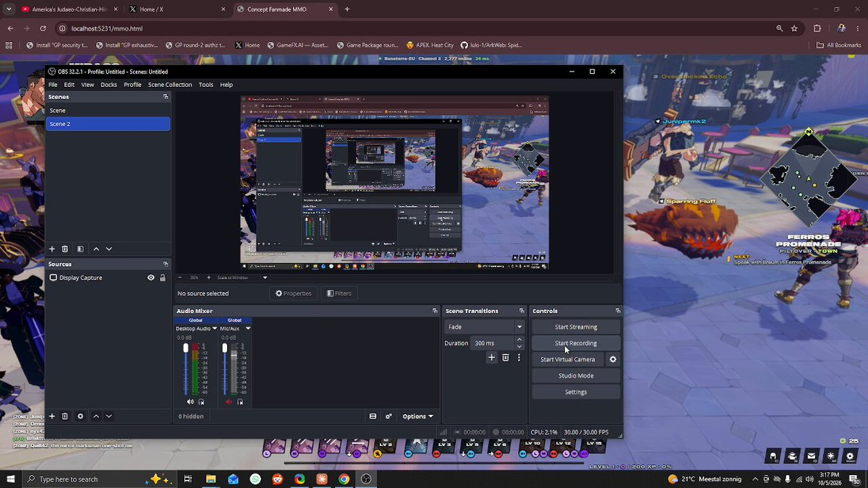
Task: Unmute Mic/Aux with the red speaker icon
Action: pyautogui.click(x=229, y=402)
